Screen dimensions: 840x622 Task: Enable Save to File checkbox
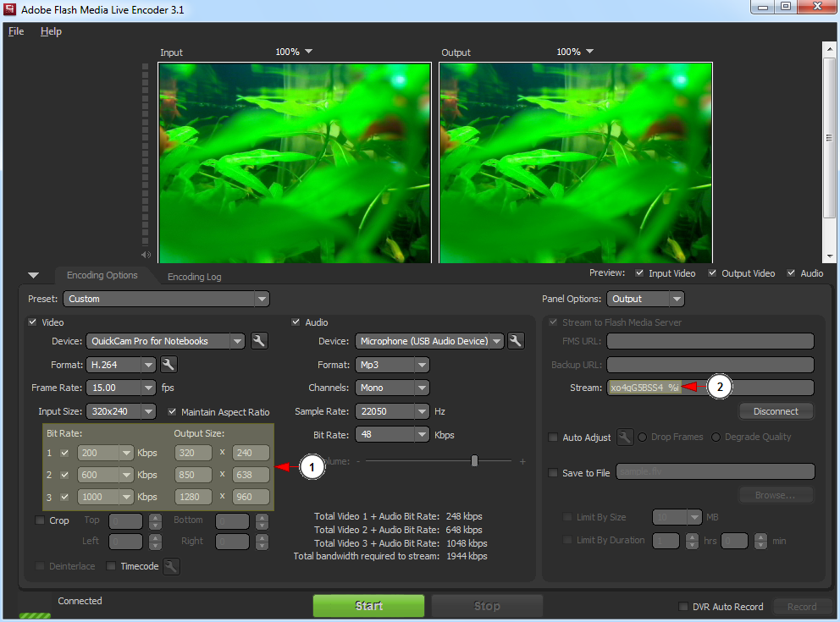(x=554, y=473)
